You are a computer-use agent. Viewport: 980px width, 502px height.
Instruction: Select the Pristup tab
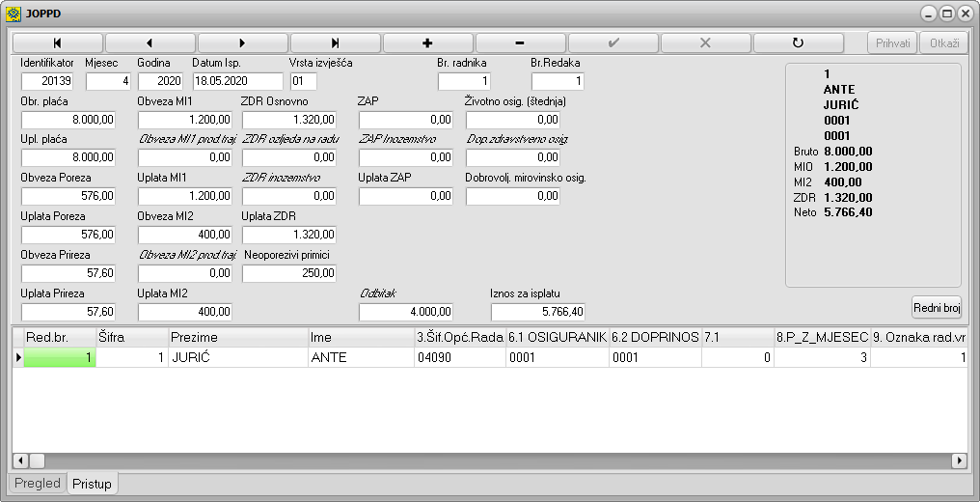[x=92, y=484]
